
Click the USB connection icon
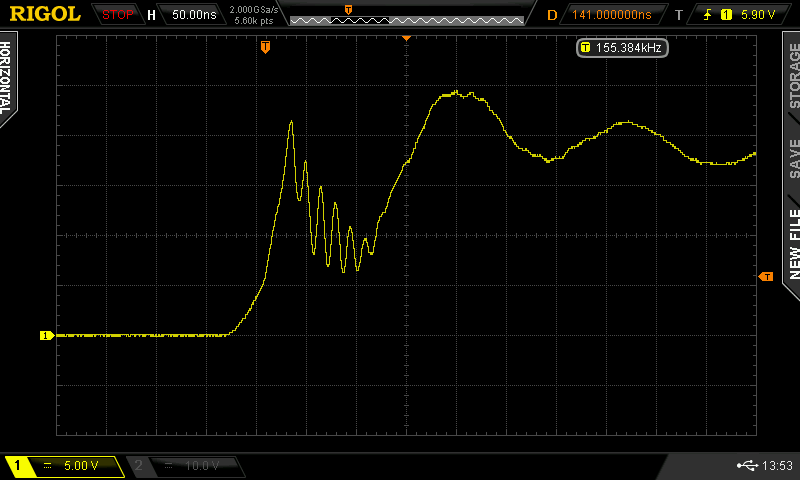745,466
